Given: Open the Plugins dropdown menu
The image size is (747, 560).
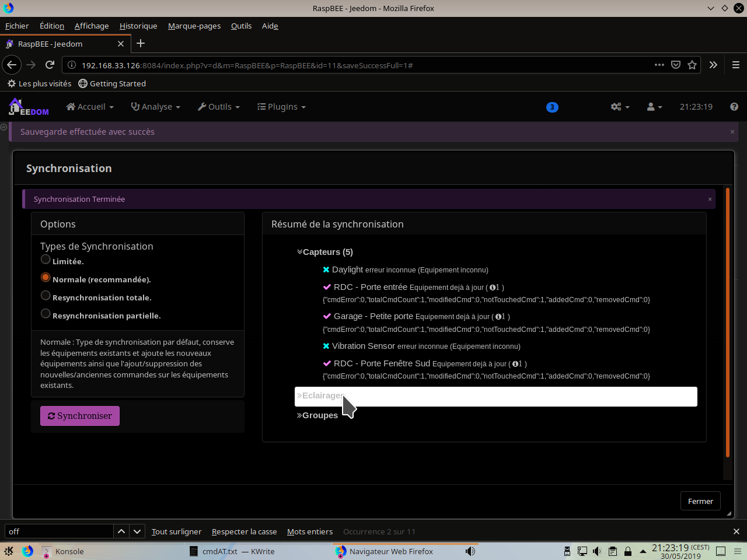Looking at the screenshot, I should pyautogui.click(x=281, y=107).
